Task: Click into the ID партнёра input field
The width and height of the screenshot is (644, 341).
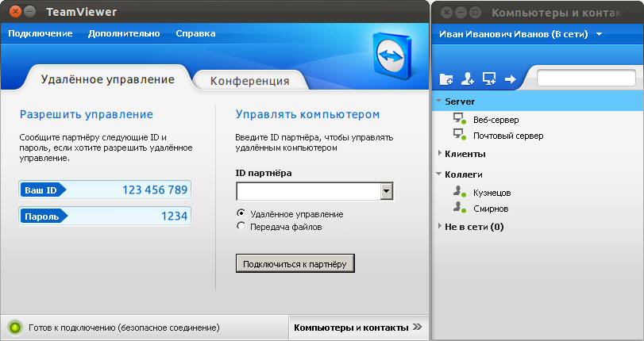Action: 308,191
